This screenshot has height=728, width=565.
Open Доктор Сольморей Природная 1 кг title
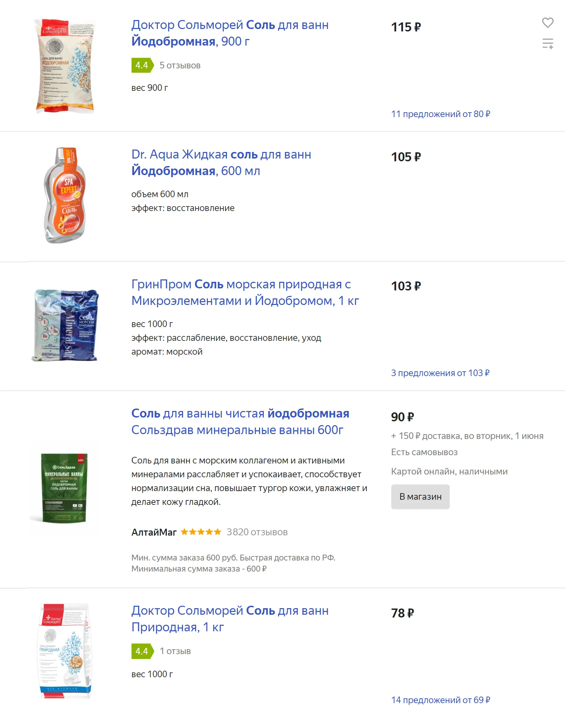point(230,619)
